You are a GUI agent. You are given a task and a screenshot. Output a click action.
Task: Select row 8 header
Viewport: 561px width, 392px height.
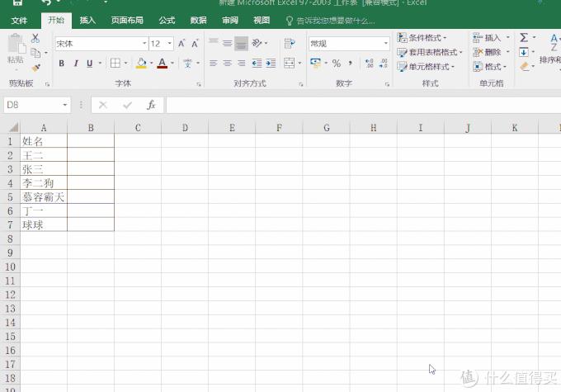10,239
